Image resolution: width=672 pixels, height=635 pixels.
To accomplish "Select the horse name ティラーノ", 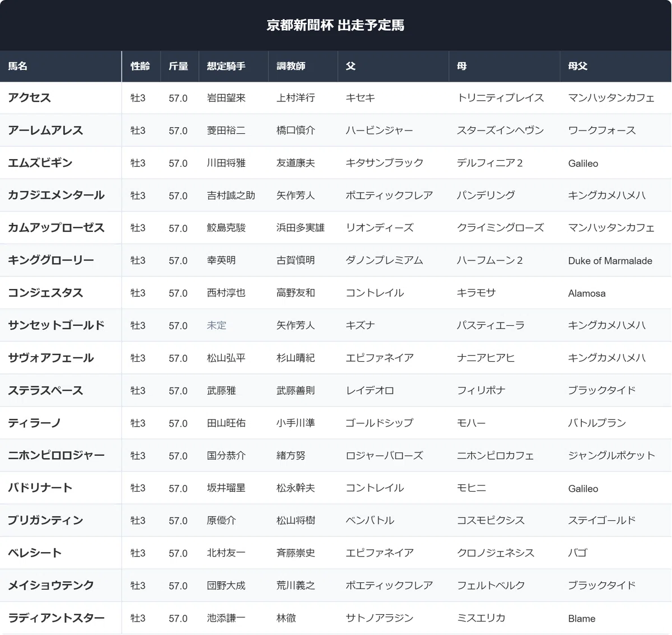I will tap(35, 422).
